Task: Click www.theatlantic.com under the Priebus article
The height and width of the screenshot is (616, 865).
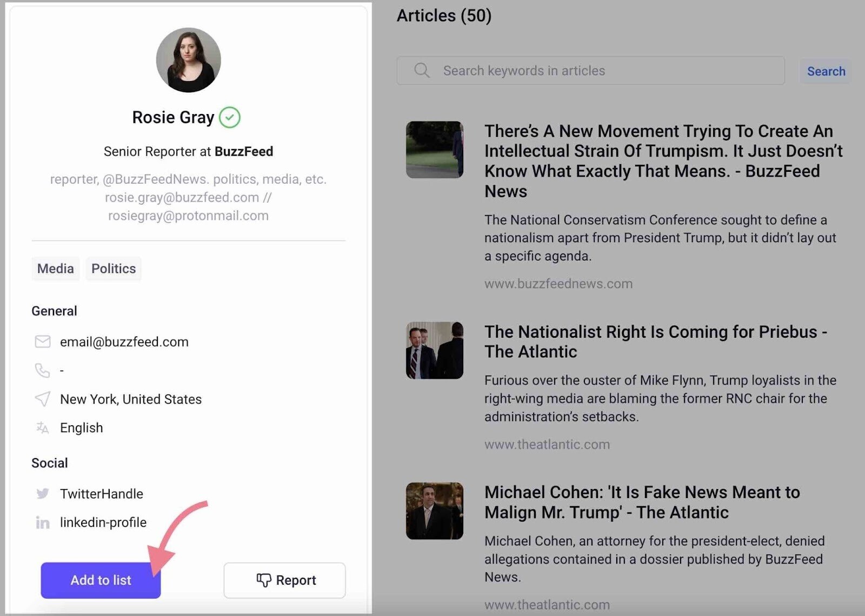Action: pos(547,444)
